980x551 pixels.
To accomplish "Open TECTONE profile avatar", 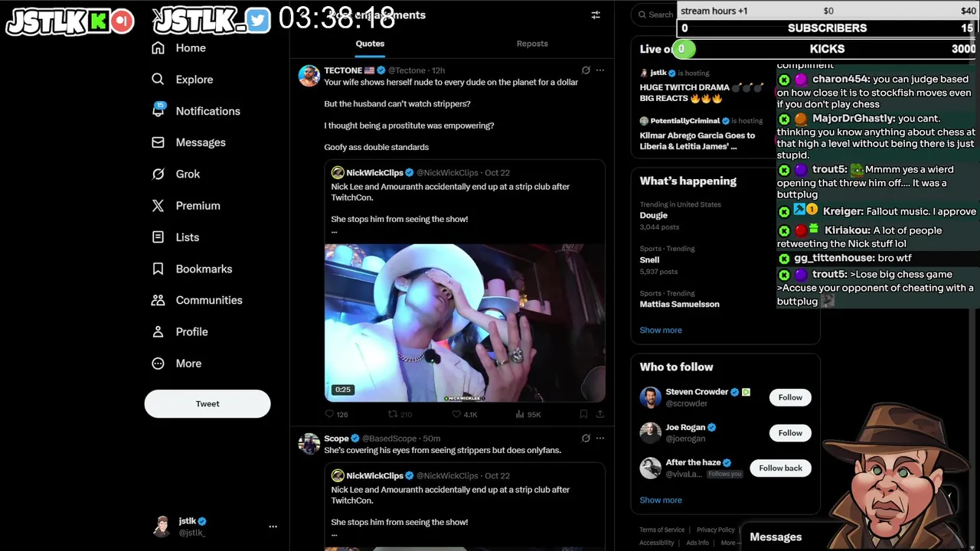I will pyautogui.click(x=309, y=76).
